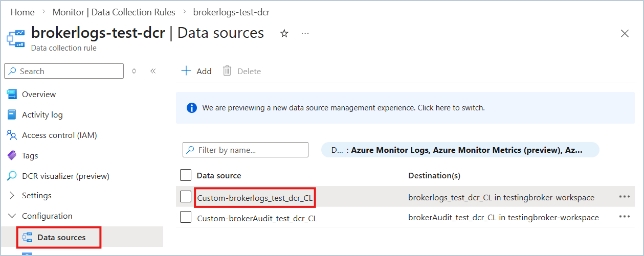Open ellipsis menu for brokerAudit row
The height and width of the screenshot is (256, 644).
[625, 217]
